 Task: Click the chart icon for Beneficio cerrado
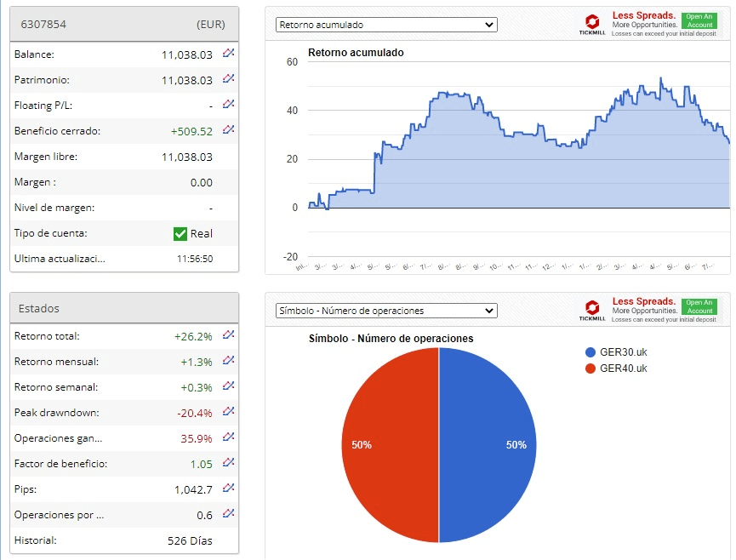[229, 129]
